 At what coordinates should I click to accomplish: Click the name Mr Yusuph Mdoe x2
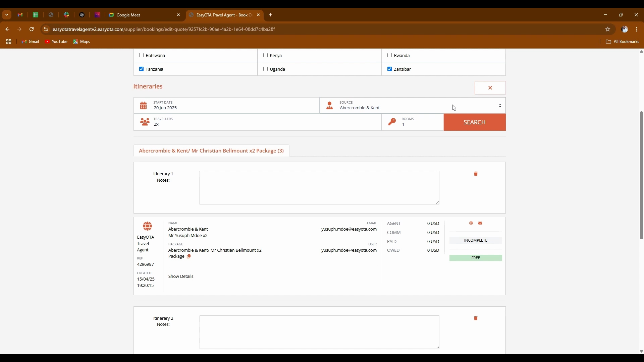tap(188, 236)
